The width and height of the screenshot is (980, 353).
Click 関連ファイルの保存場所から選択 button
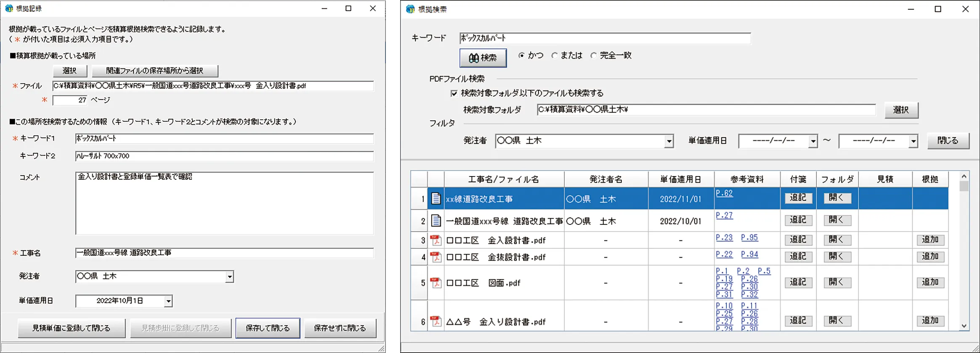[154, 71]
